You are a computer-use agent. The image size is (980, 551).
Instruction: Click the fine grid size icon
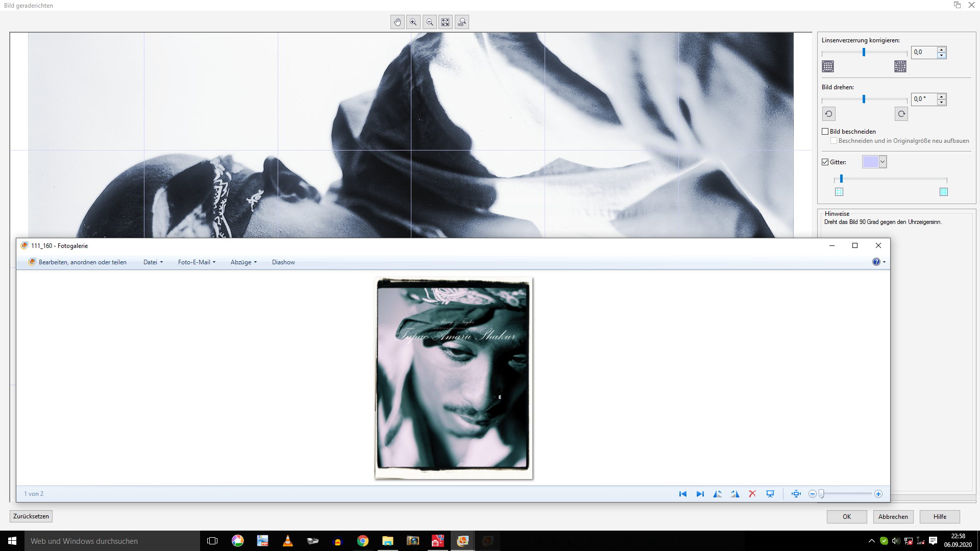point(944,192)
